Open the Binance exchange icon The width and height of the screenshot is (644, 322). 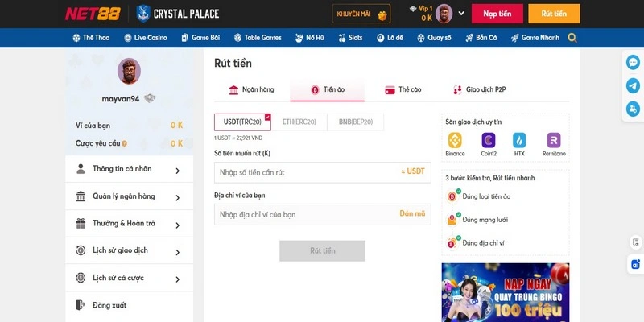tap(455, 140)
